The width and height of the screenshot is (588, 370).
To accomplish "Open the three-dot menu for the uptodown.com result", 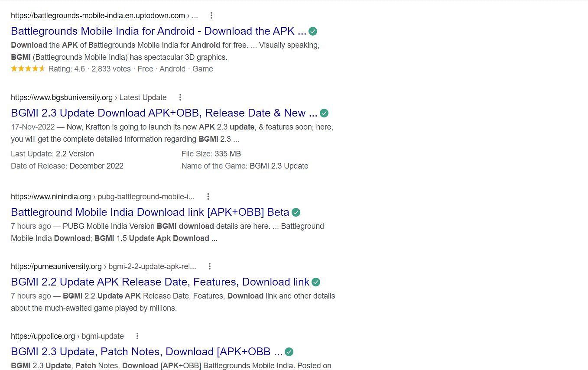I will tap(211, 16).
